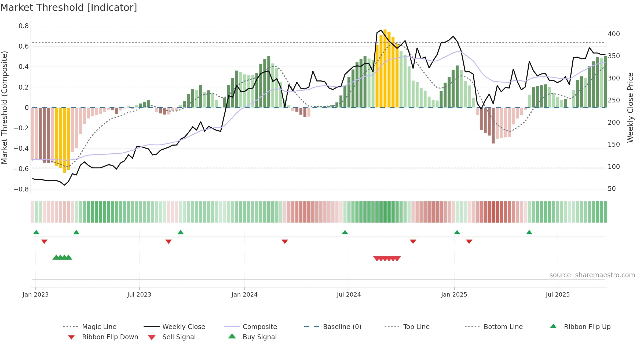Open the sharemaestro.com source link
Image resolution: width=644 pixels, height=362 pixels.
point(592,275)
